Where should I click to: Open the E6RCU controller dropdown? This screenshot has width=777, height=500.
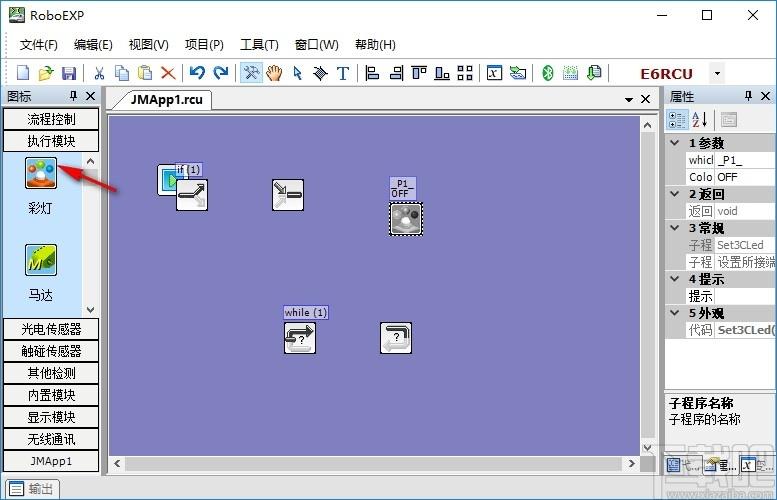(717, 74)
